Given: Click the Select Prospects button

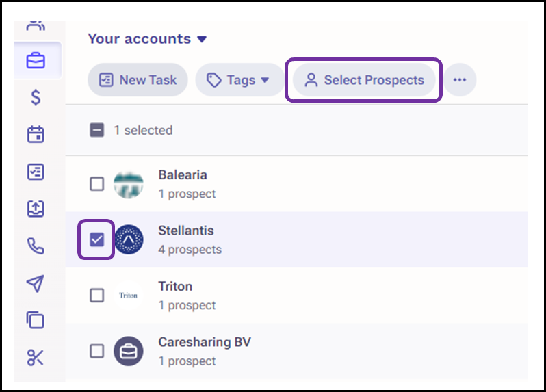Looking at the screenshot, I should [x=364, y=80].
